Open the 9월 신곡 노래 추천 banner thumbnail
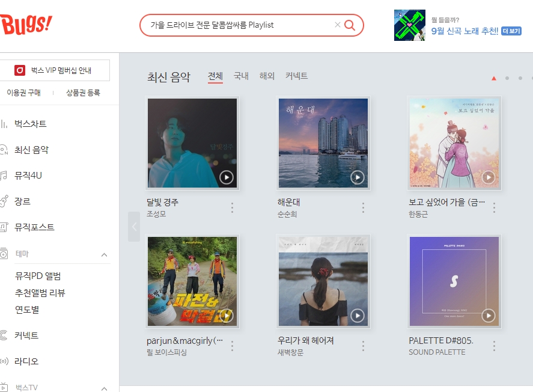The height and width of the screenshot is (392, 533). click(x=410, y=25)
